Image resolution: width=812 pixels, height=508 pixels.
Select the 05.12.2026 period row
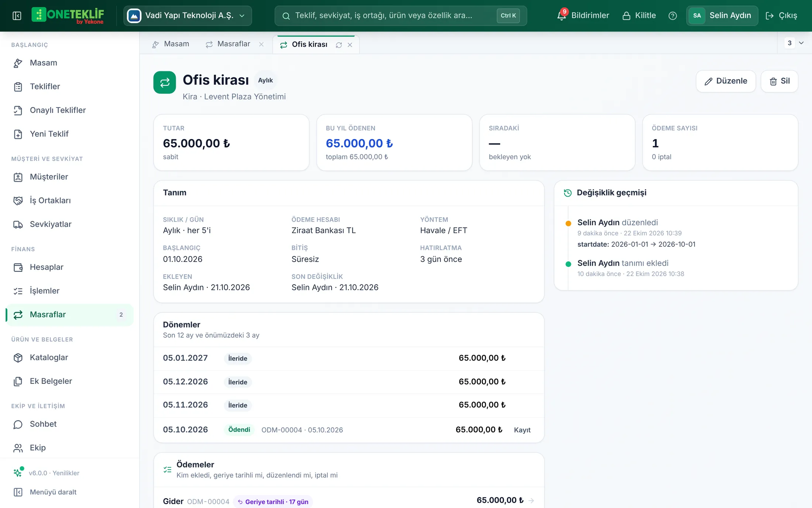click(349, 382)
